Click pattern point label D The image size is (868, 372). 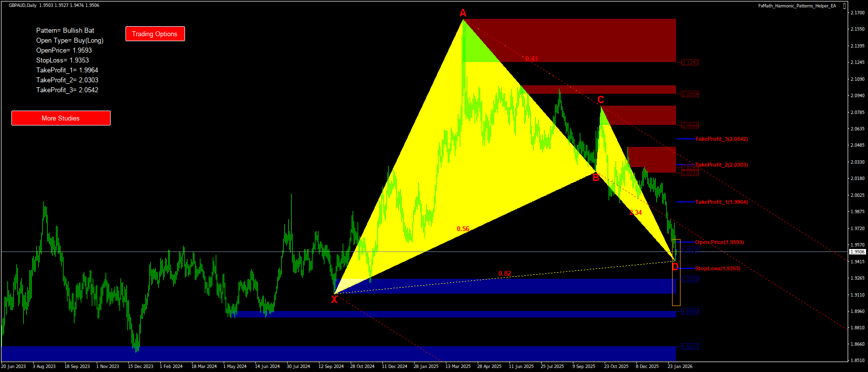click(675, 267)
